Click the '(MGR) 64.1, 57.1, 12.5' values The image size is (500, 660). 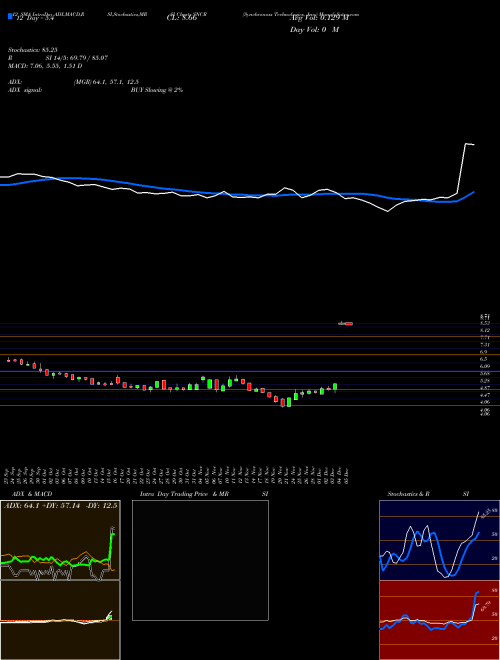(x=106, y=82)
